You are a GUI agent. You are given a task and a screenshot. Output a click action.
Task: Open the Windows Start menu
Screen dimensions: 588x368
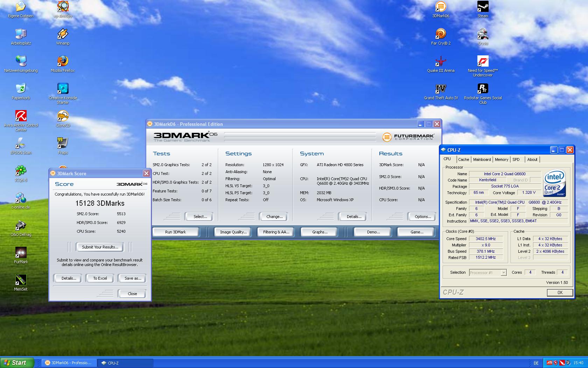tap(17, 363)
